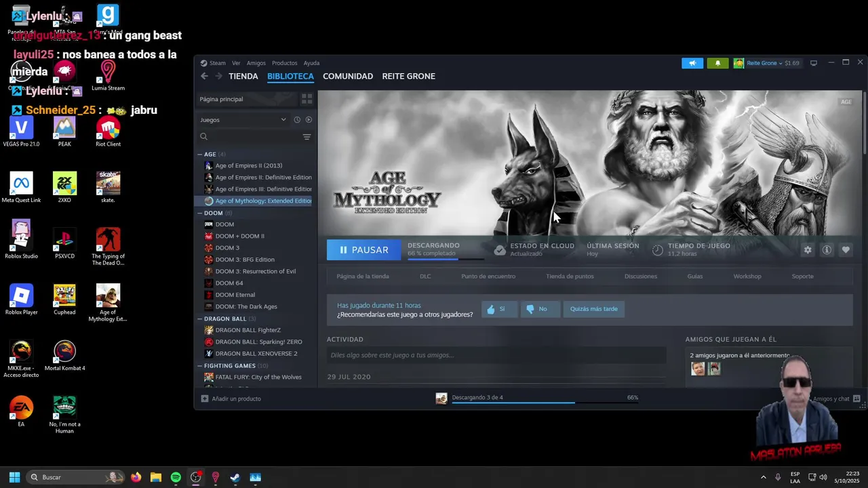Open the PEAK desktop shortcut

click(x=64, y=132)
